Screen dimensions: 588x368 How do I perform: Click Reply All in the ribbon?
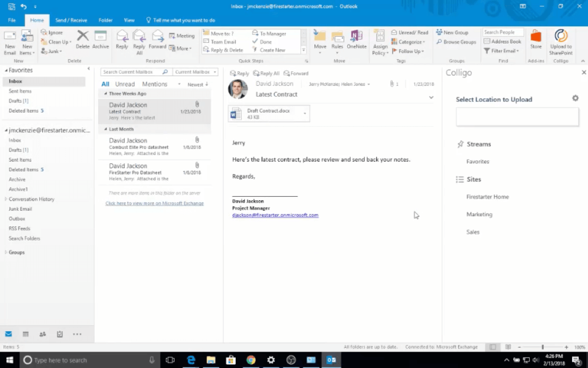(139, 43)
